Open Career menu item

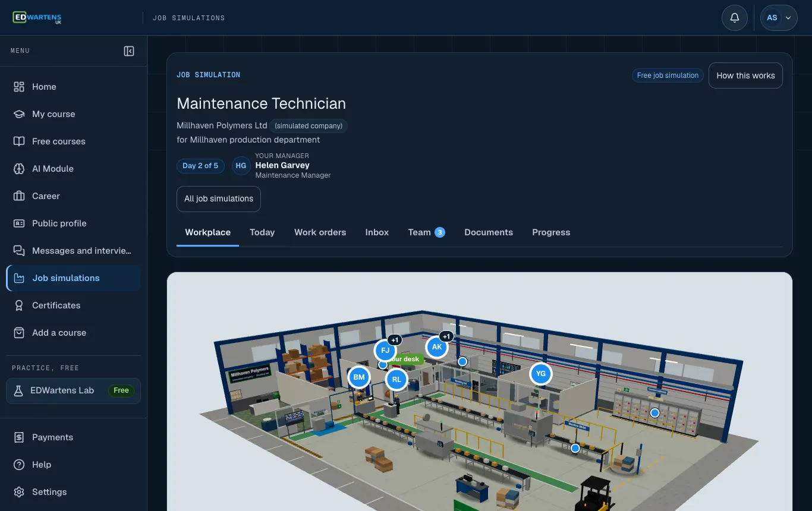point(73,196)
